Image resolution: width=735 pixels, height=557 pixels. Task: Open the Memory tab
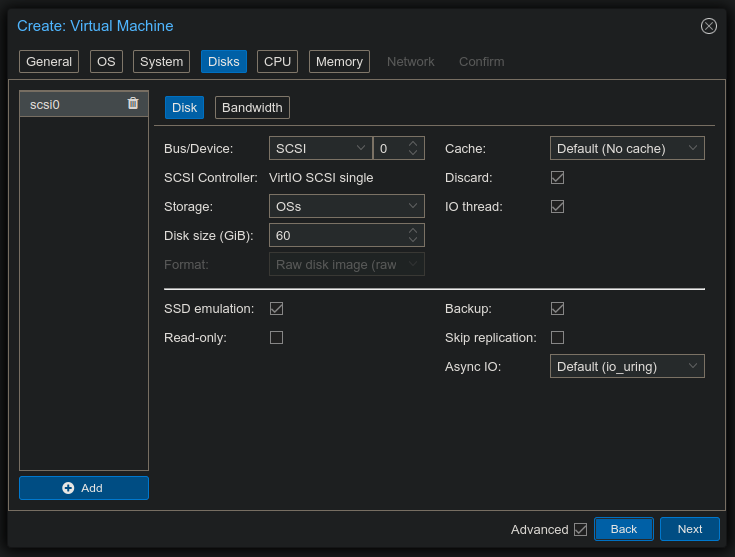339,61
